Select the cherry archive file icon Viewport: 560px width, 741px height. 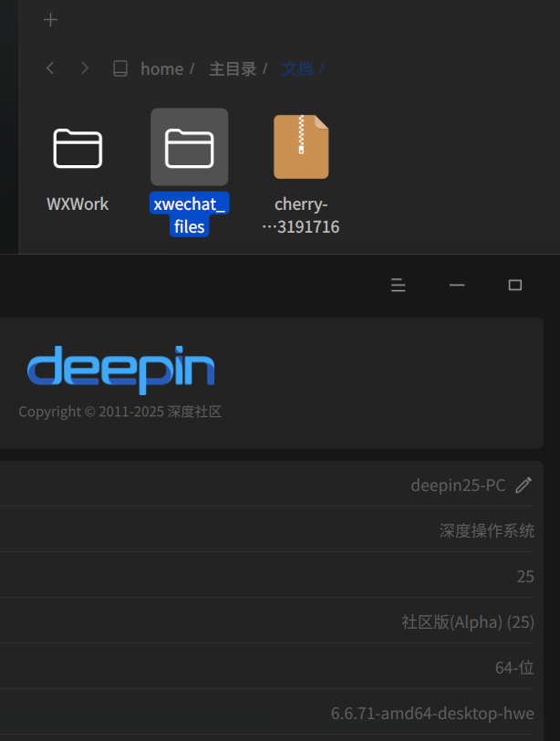301,147
